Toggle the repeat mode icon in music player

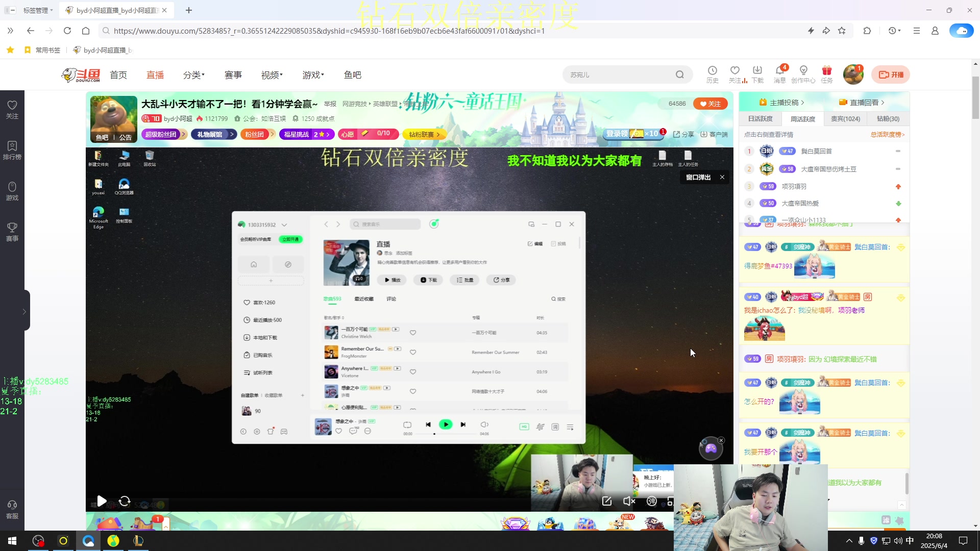(x=407, y=424)
